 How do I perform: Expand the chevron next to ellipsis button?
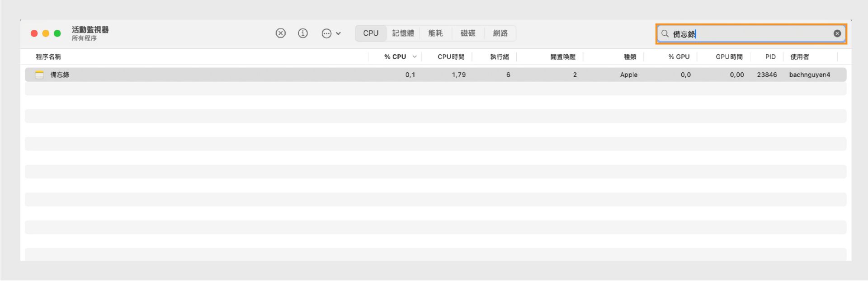pyautogui.click(x=338, y=33)
